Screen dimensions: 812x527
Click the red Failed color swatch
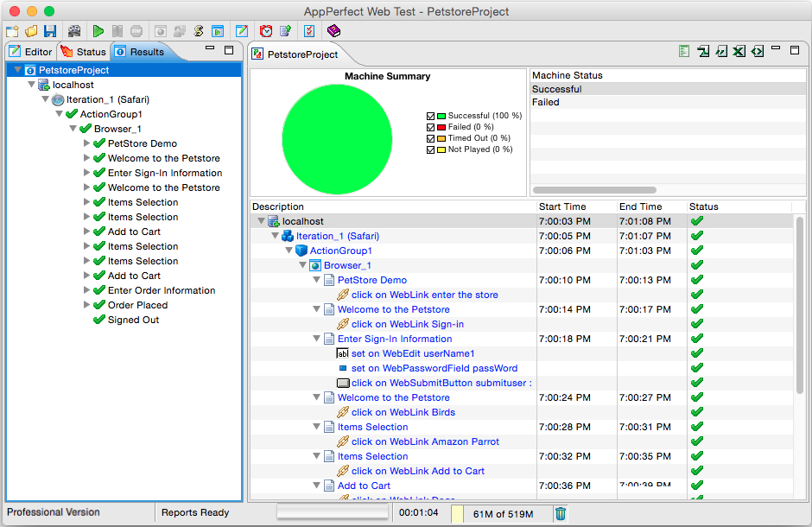(441, 127)
